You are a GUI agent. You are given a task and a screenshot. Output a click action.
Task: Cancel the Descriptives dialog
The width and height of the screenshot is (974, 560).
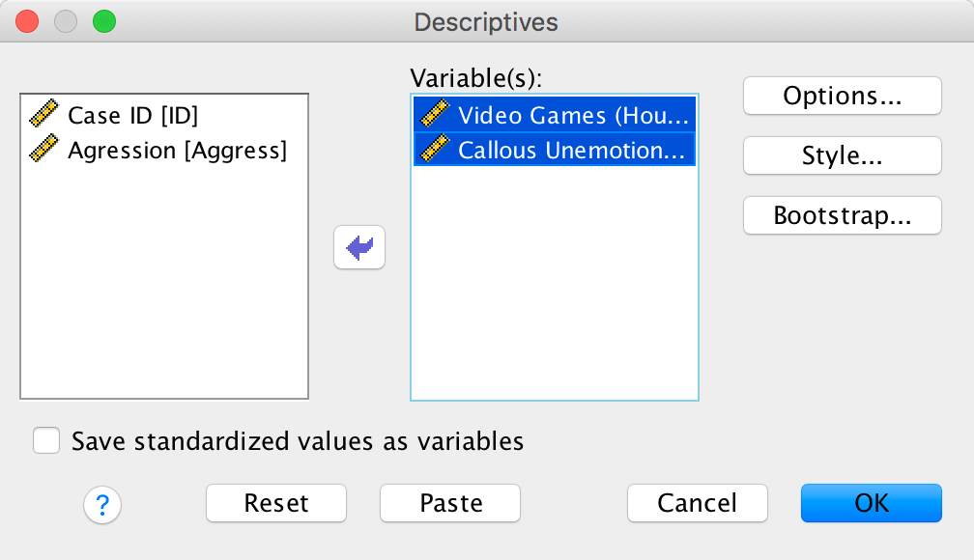pos(697,503)
